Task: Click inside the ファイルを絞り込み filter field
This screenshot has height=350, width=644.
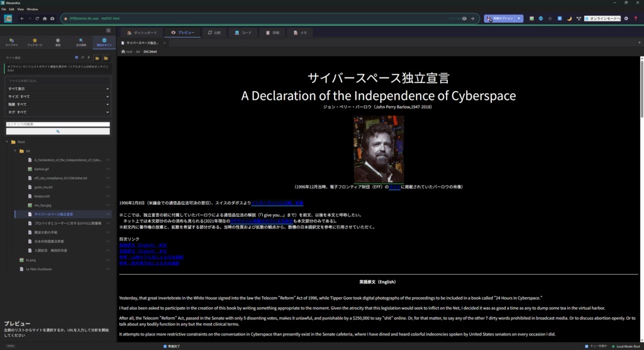Action: (x=58, y=81)
